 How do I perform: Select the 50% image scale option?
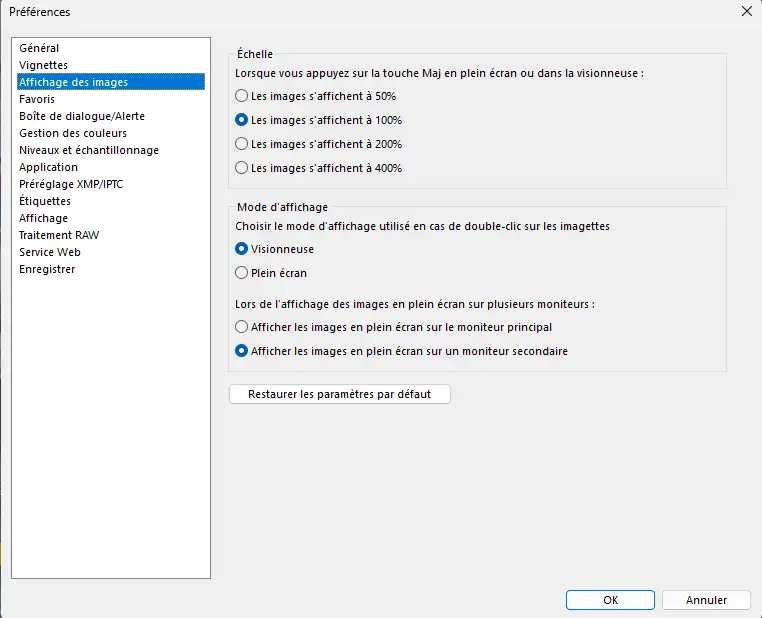point(241,96)
